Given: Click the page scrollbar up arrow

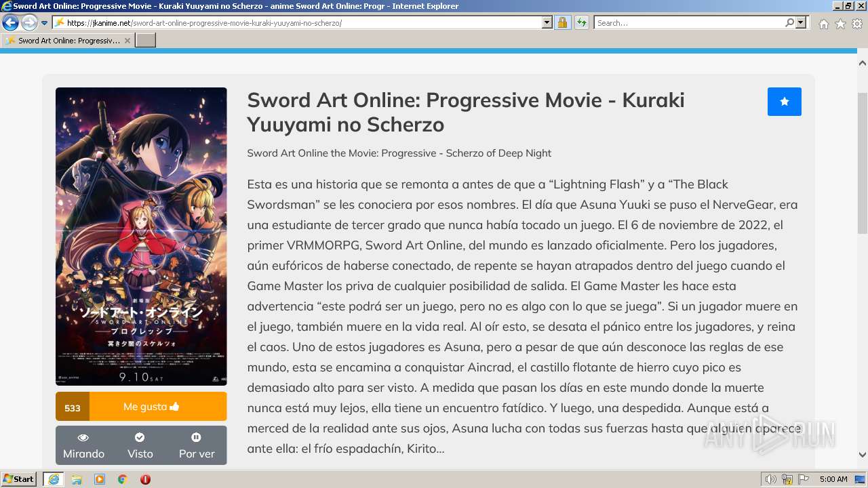Looking at the screenshot, I should (863, 63).
